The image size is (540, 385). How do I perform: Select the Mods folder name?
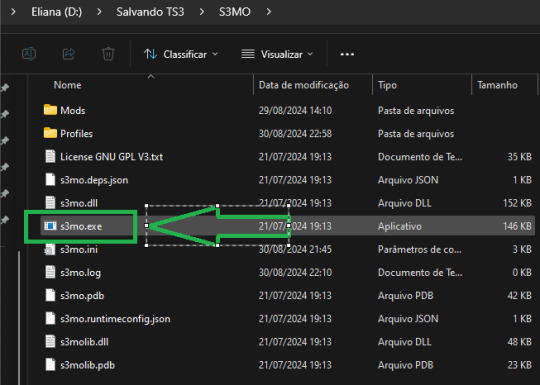tap(73, 111)
